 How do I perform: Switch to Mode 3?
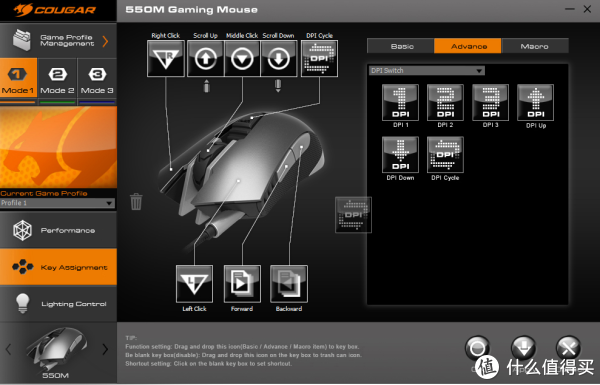point(97,81)
